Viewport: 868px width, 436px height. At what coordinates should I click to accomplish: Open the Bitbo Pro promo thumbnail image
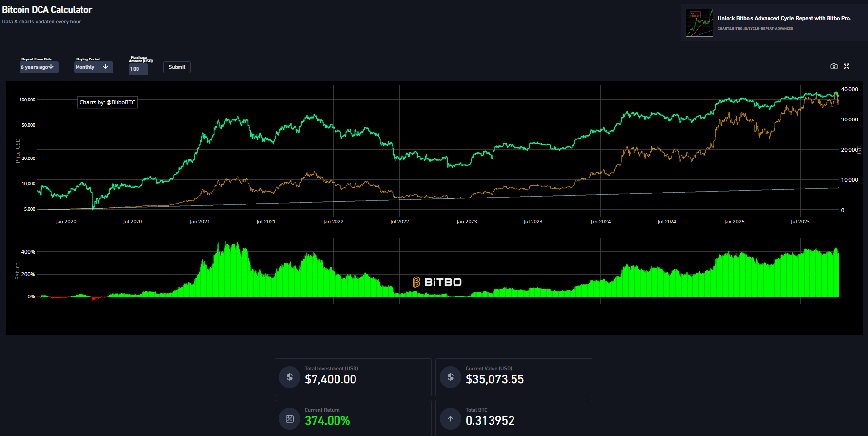pos(699,23)
